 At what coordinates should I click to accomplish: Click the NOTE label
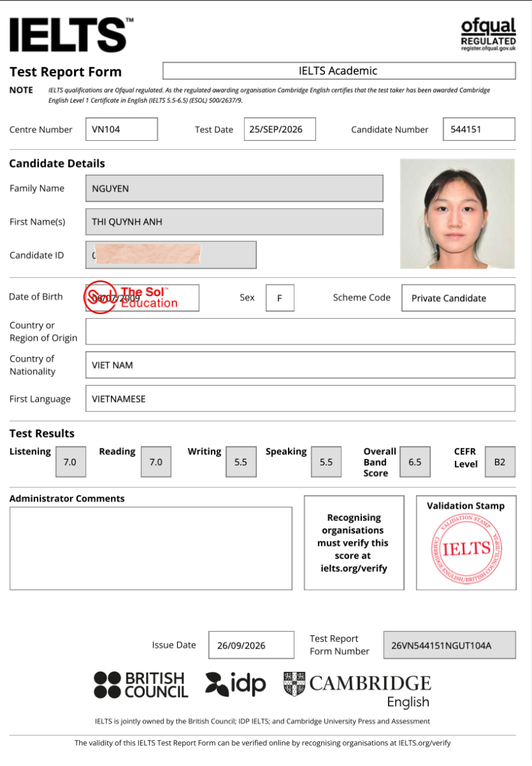point(21,90)
